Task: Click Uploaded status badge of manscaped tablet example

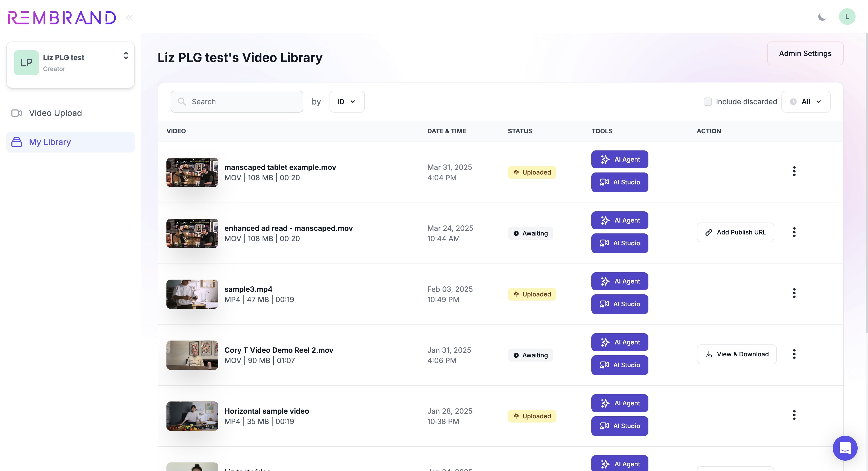Action: (532, 172)
